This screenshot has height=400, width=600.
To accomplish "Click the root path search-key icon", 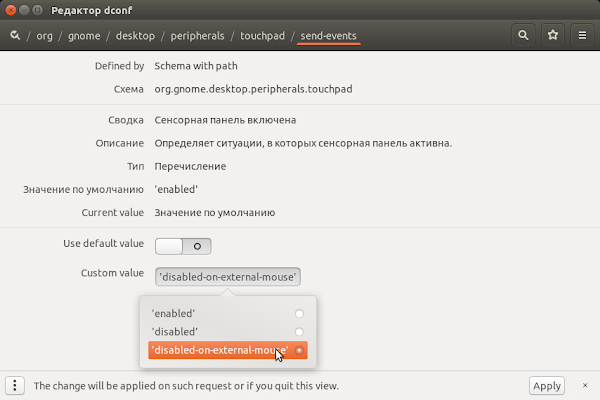I will (15, 36).
